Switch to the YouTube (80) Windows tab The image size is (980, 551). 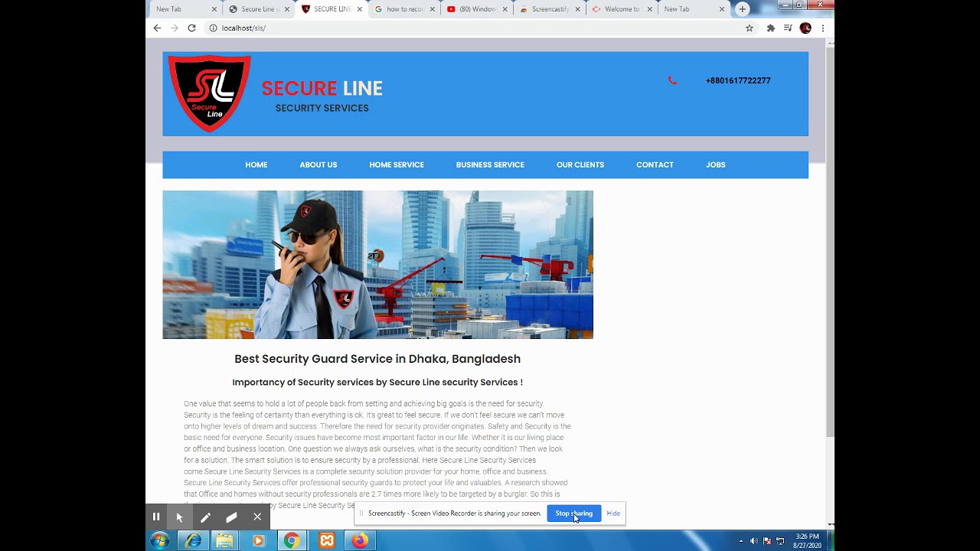(x=475, y=9)
